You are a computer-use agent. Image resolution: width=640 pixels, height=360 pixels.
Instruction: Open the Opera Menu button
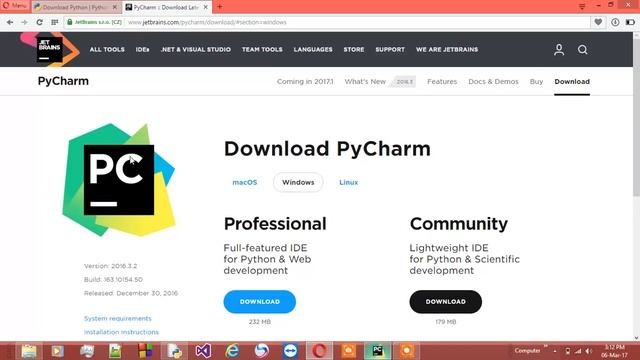[x=15, y=6]
